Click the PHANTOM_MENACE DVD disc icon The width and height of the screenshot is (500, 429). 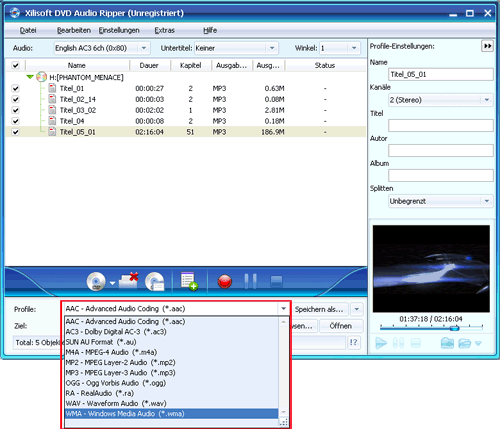[x=41, y=77]
